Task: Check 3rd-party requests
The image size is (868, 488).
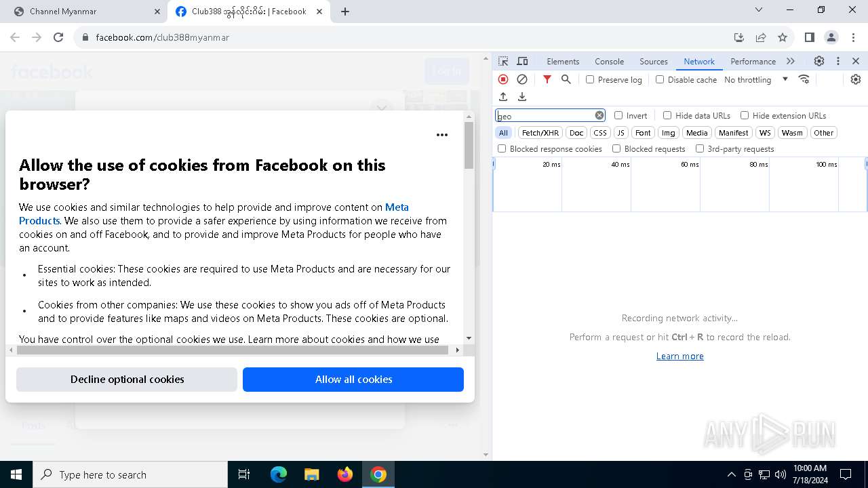Action: click(x=700, y=148)
